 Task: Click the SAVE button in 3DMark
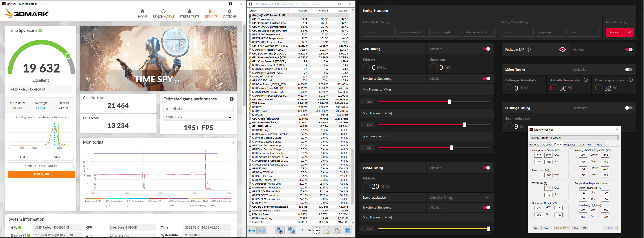pos(58,157)
